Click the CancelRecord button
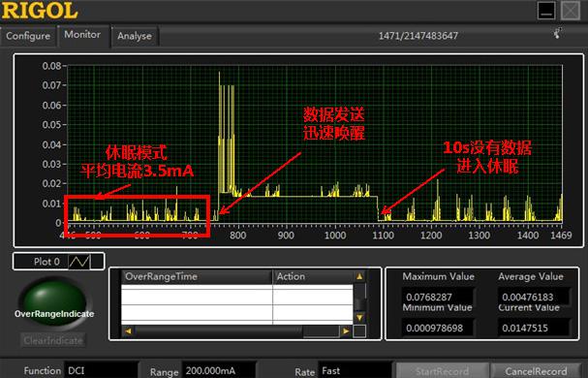The image size is (588, 378). 536,371
